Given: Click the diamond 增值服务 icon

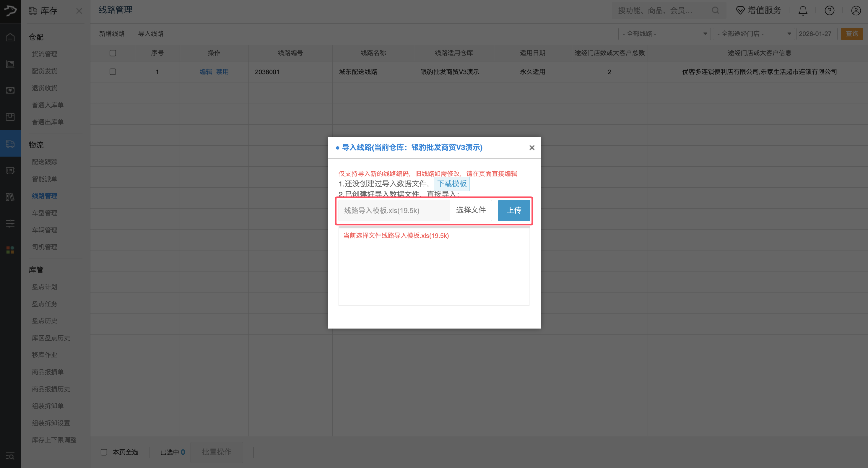Looking at the screenshot, I should click(740, 10).
